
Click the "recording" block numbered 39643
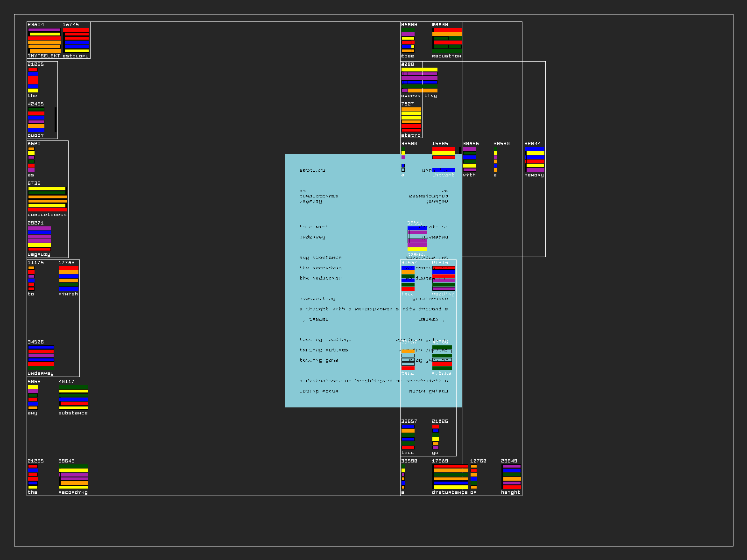pos(73,477)
